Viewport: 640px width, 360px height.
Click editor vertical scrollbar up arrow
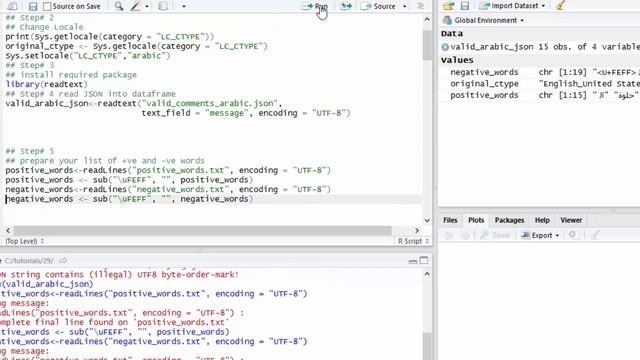(x=427, y=19)
